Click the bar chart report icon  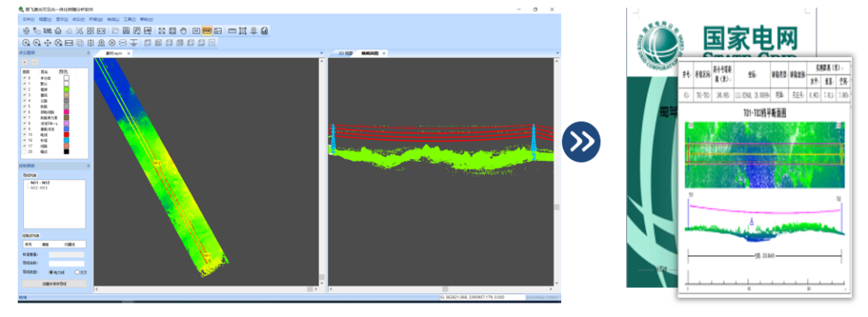(264, 31)
